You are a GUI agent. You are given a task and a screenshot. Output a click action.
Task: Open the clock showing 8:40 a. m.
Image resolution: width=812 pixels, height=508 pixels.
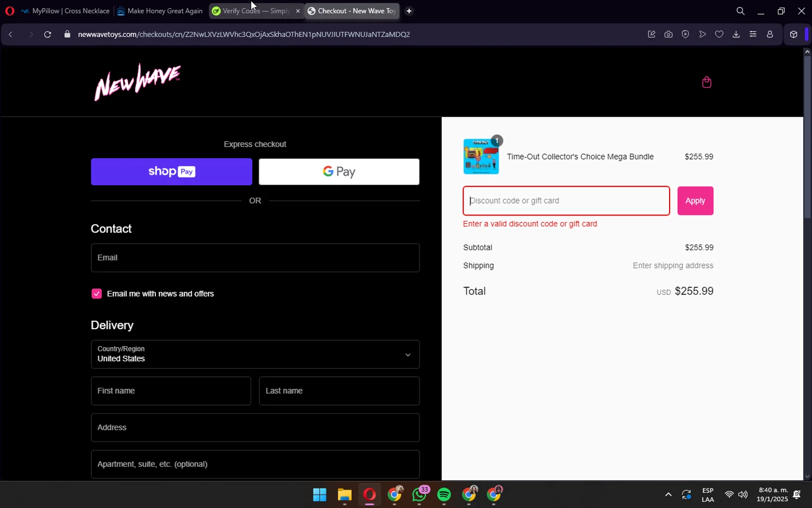pyautogui.click(x=772, y=494)
